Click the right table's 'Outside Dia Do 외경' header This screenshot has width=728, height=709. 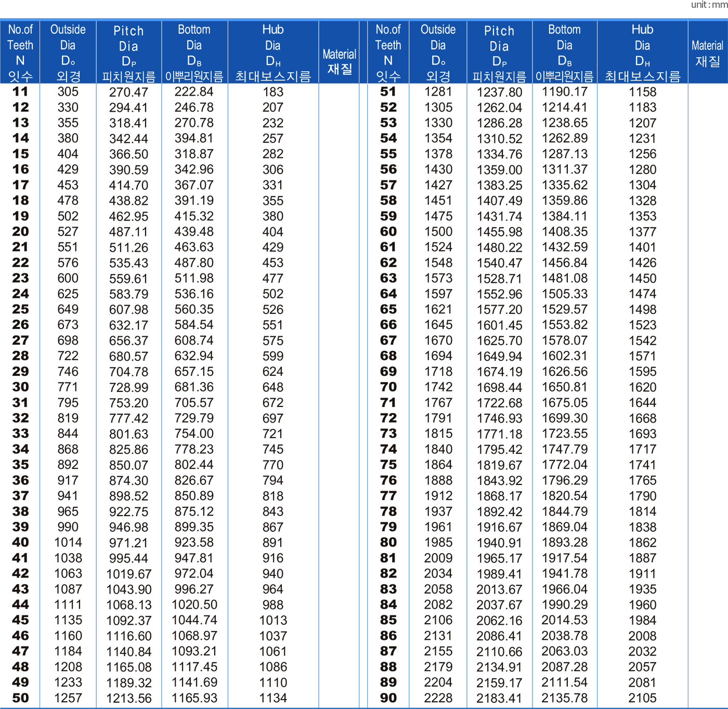click(438, 52)
